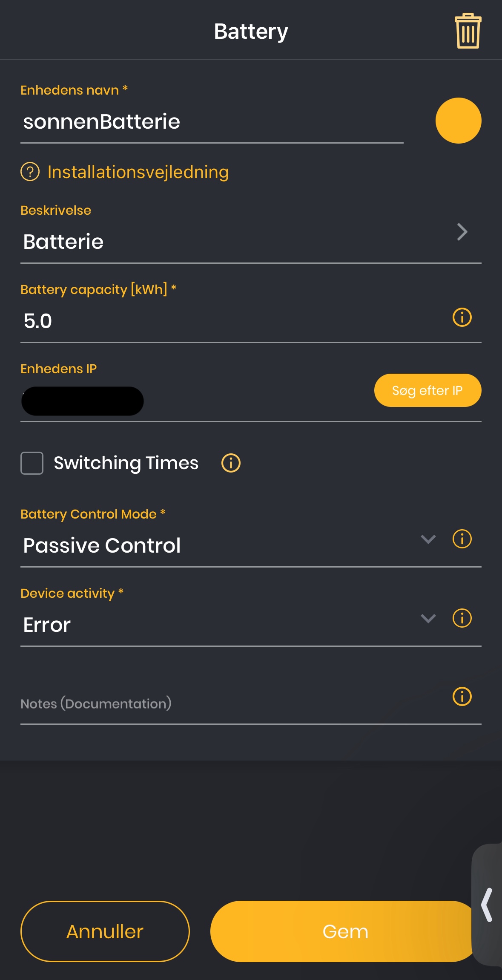Edit the Battery capacity value 5.0

click(x=230, y=321)
